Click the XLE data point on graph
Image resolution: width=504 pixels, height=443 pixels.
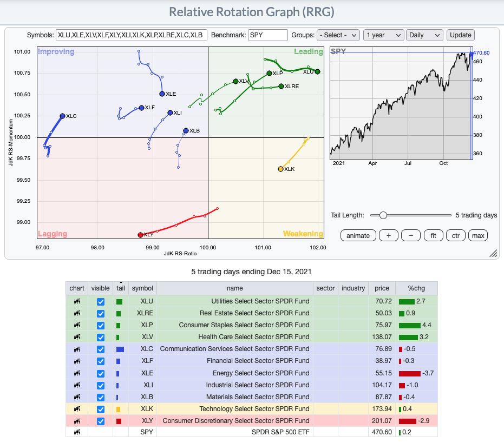pos(162,94)
